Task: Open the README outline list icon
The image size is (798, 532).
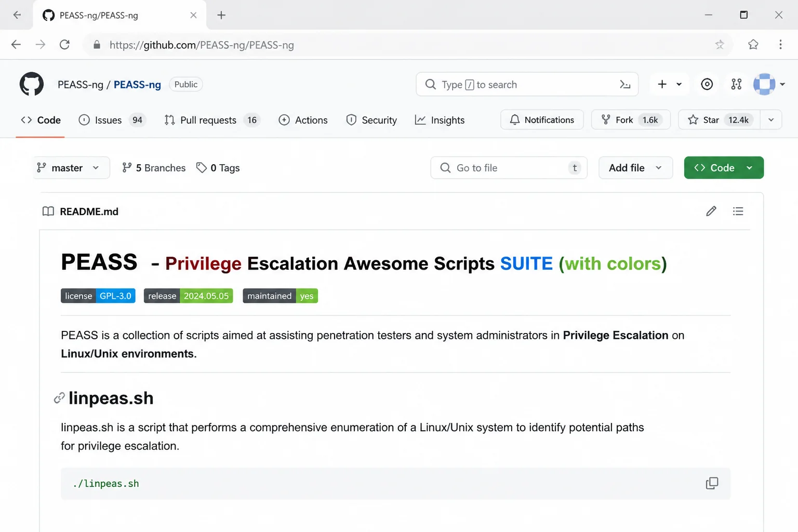Action: pos(738,211)
